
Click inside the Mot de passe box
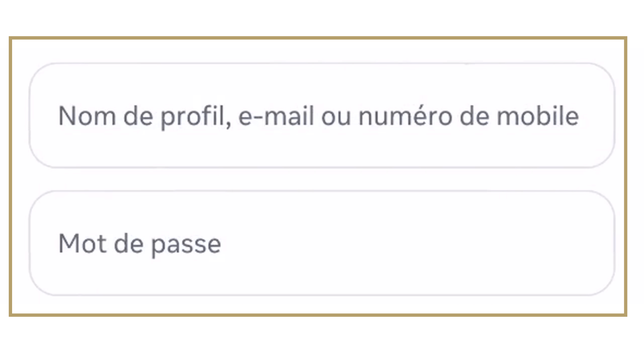[322, 243]
